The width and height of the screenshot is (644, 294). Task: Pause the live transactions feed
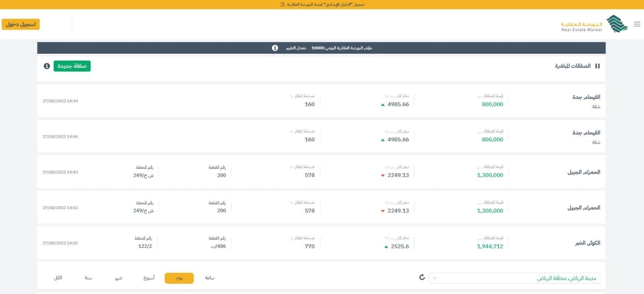597,66
